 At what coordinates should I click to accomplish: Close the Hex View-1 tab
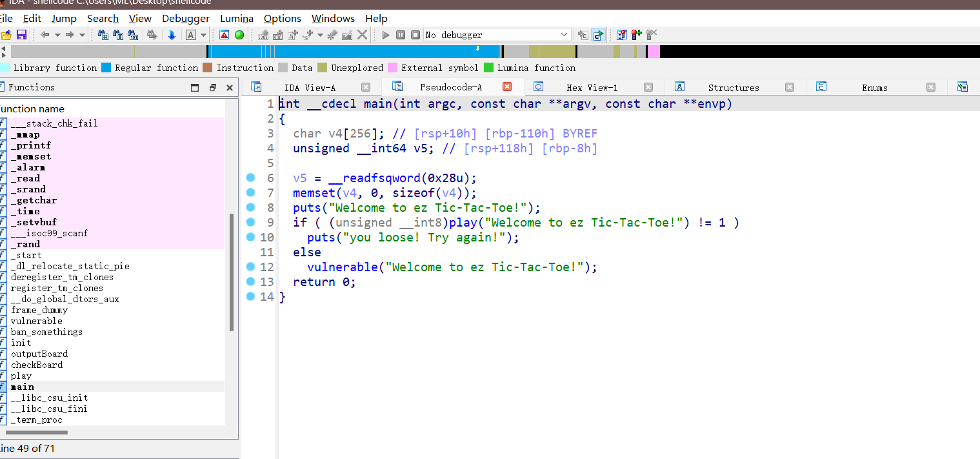tap(648, 87)
